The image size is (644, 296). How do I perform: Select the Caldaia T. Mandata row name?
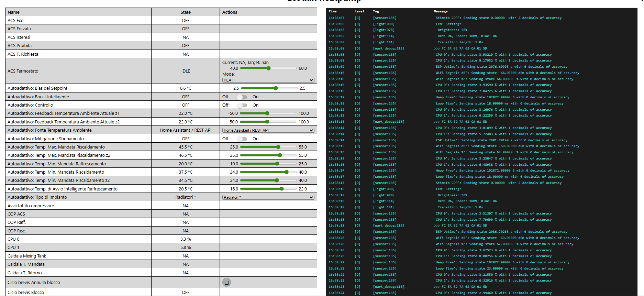pos(26,264)
